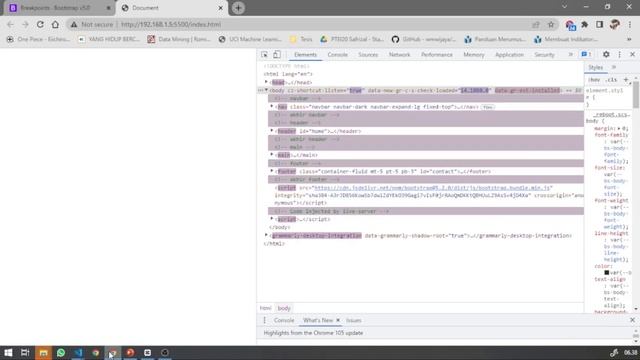640x360 pixels.
Task: Expand the footer contact element
Action: [x=272, y=171]
